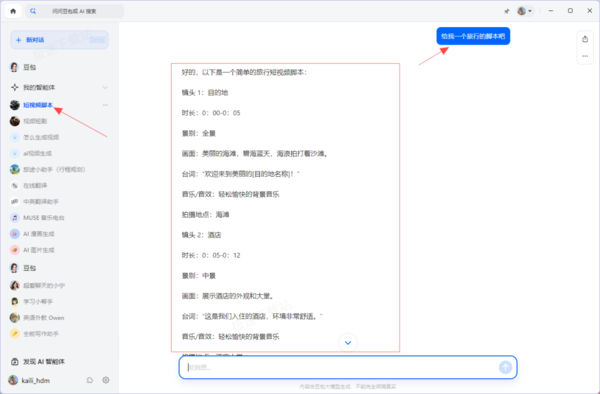Click the send arrow button in the message box
Screen dimensions: 600x394
(505, 367)
